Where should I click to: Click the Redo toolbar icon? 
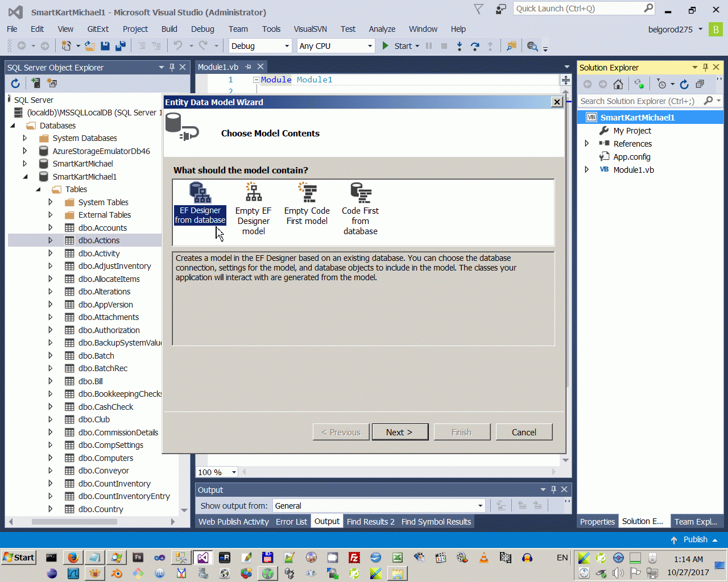point(203,46)
